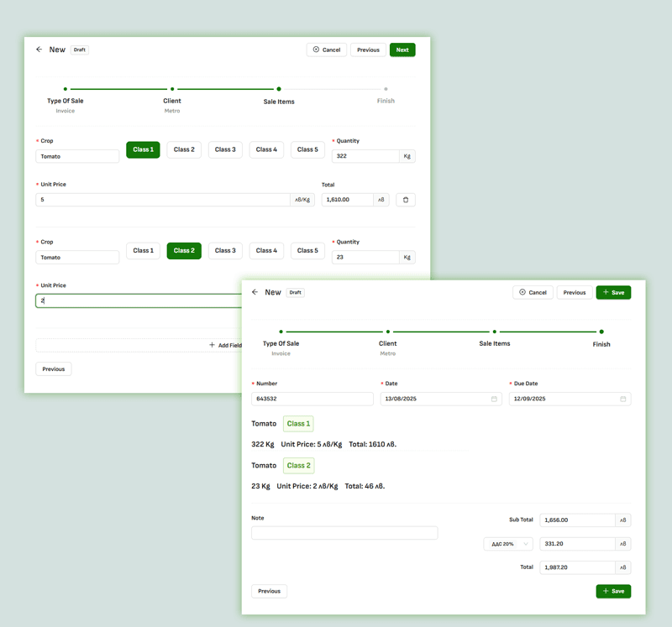Open the Due Date calendar picker
The image size is (672, 627).
coord(622,399)
